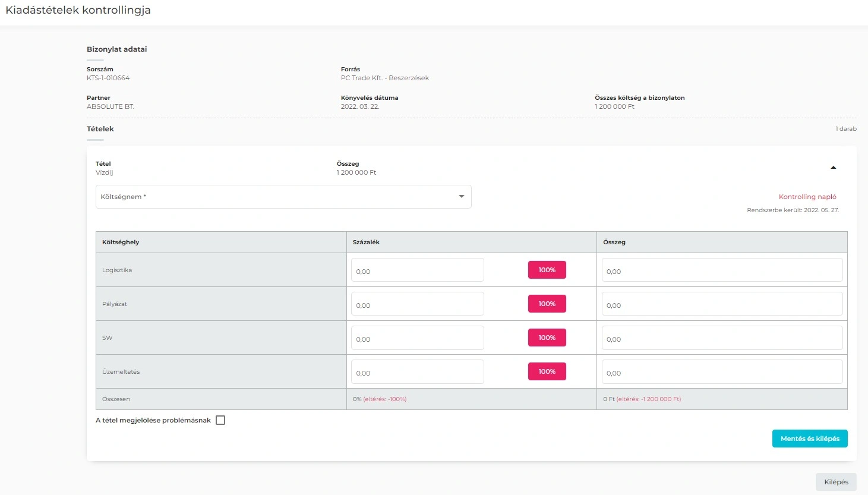Viewport: 868px width, 495px height.
Task: Click the Logisztika amount input field
Action: click(x=721, y=270)
